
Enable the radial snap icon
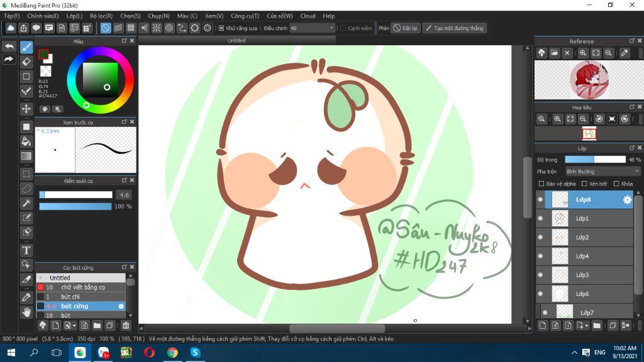[157, 28]
